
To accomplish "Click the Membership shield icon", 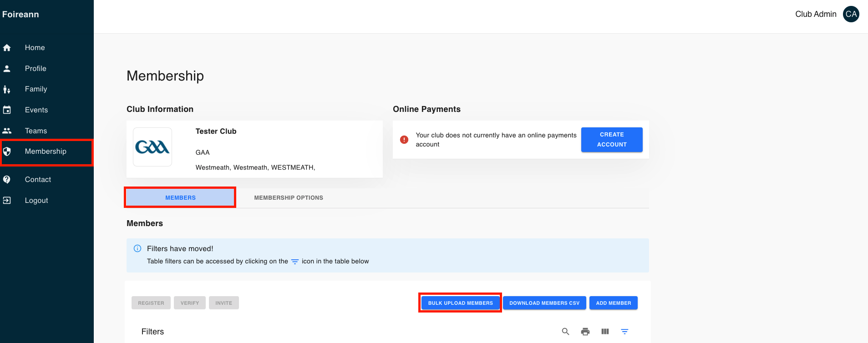I will (x=7, y=151).
